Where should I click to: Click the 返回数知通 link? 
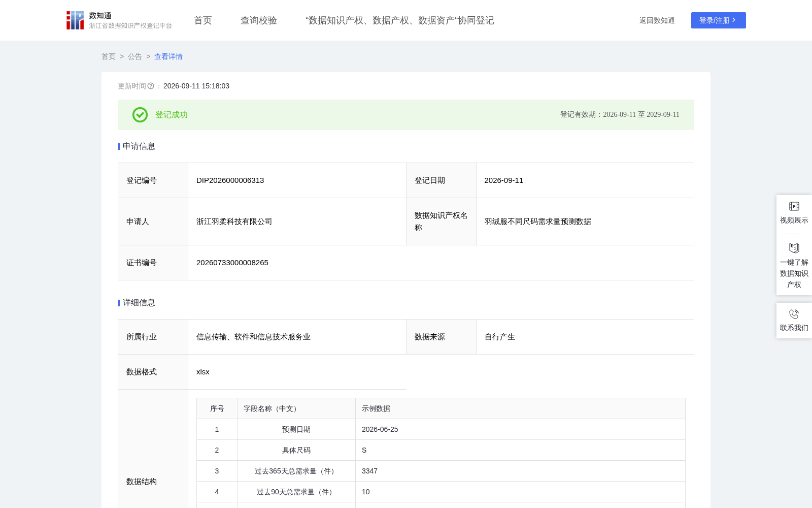coord(657,20)
